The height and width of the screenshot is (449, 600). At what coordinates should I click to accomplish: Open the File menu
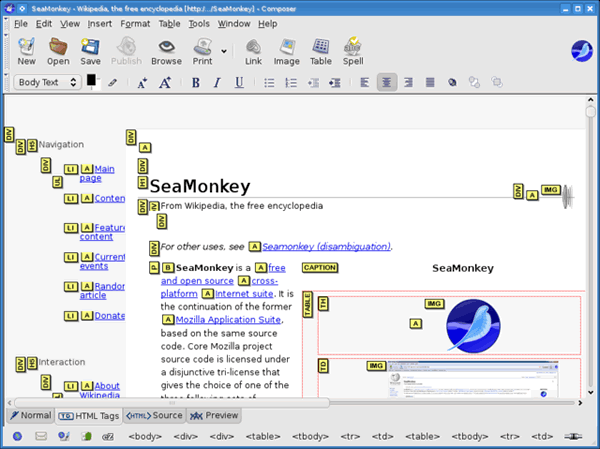coord(21,24)
